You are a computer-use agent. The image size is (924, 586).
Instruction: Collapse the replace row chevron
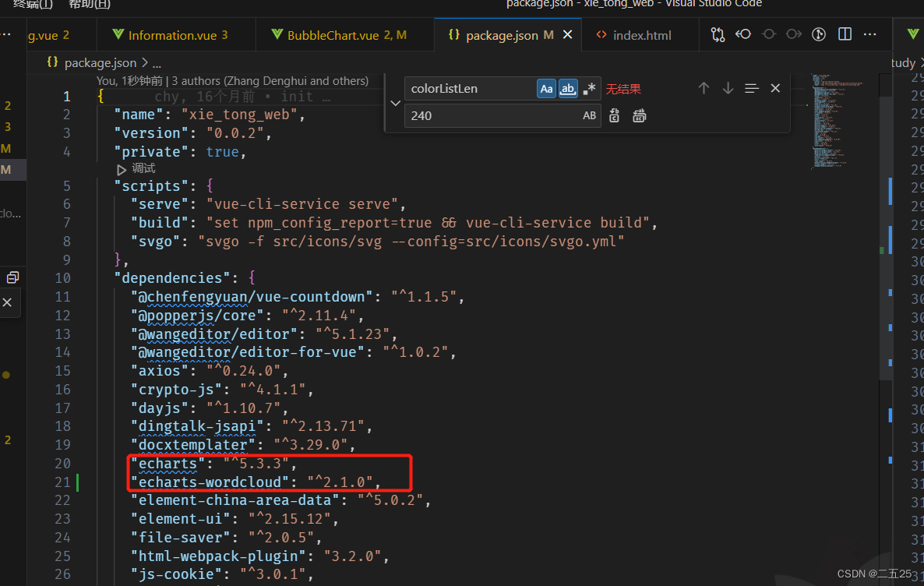[396, 103]
